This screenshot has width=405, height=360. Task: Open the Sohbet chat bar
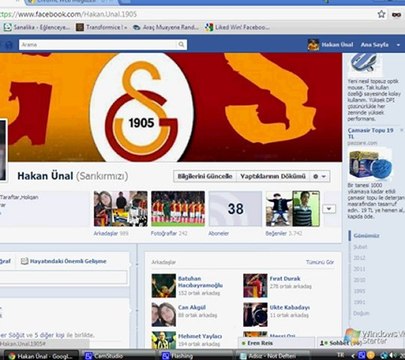tap(342, 343)
